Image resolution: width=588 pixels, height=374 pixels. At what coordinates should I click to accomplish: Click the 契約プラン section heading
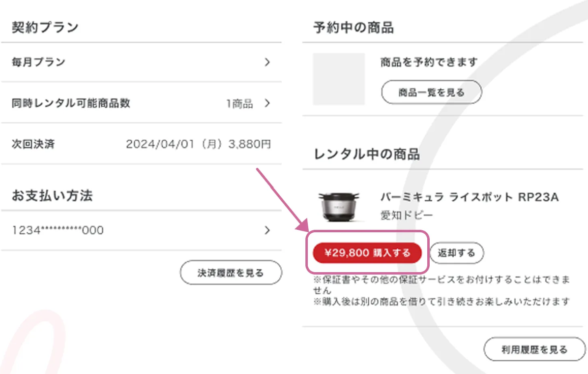coord(46,27)
